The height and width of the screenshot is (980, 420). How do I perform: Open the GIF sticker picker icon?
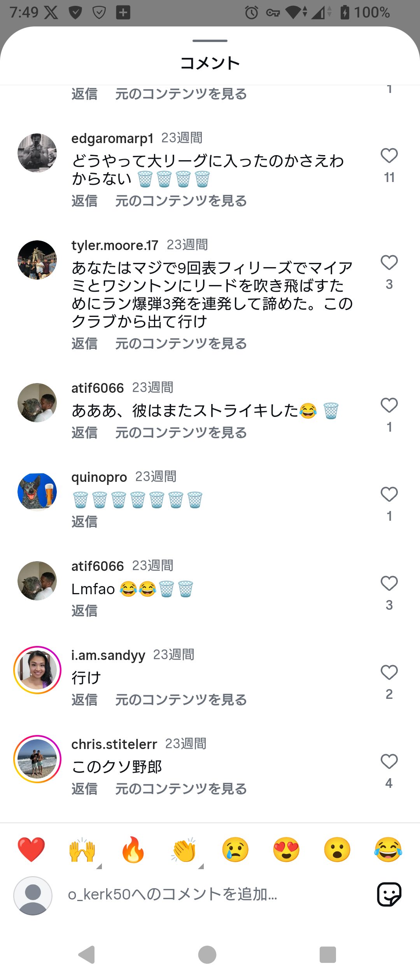(x=389, y=894)
